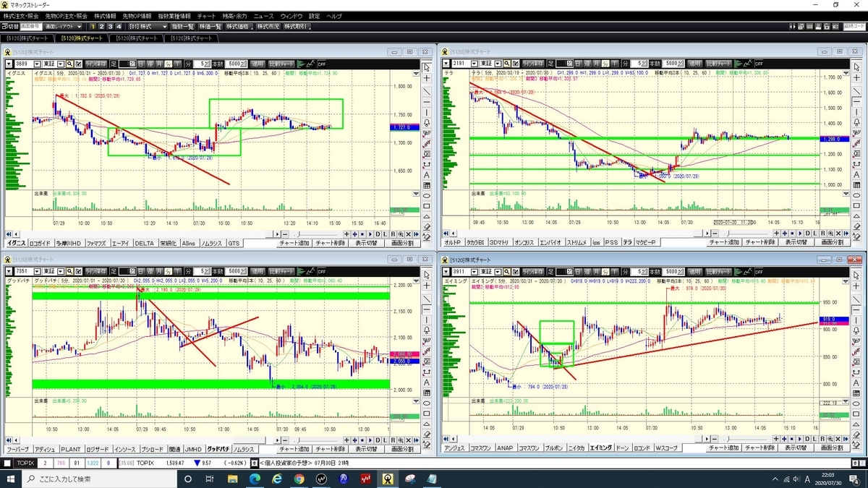Viewport: 868px width, 488px height.
Task: Click the zoom magnifier button under イグニス chart
Action: pyautogui.click(x=401, y=234)
